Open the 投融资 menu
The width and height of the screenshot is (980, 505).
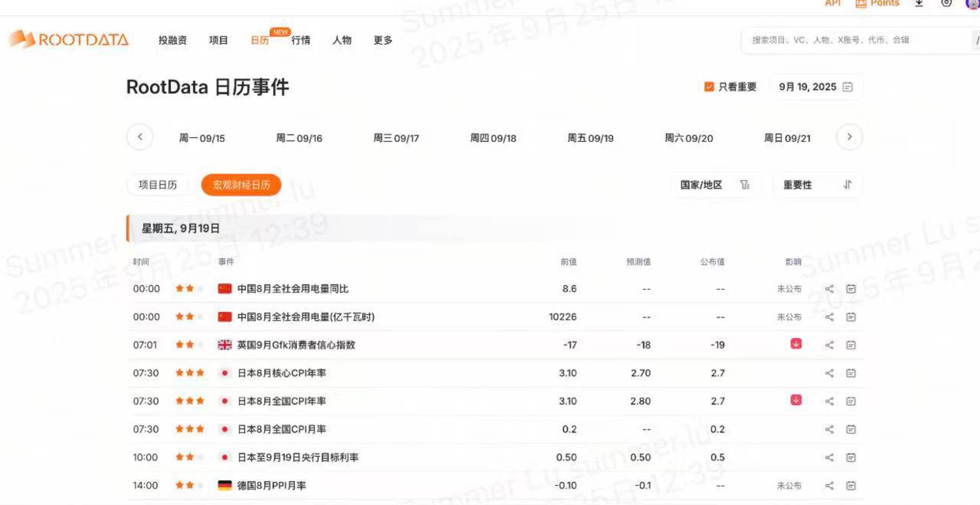tap(172, 40)
